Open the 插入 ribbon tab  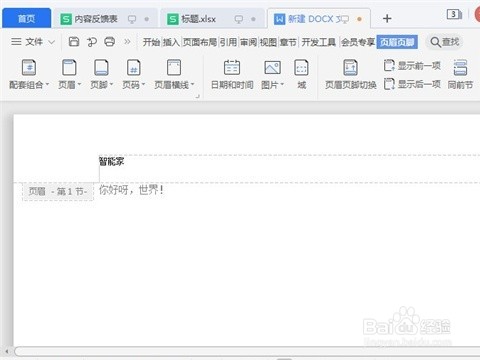171,42
